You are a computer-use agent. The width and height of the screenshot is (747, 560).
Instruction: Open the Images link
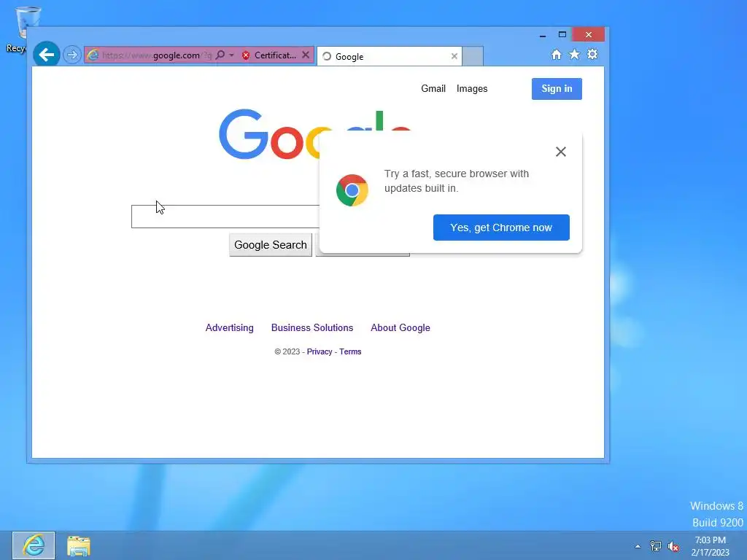pos(472,88)
